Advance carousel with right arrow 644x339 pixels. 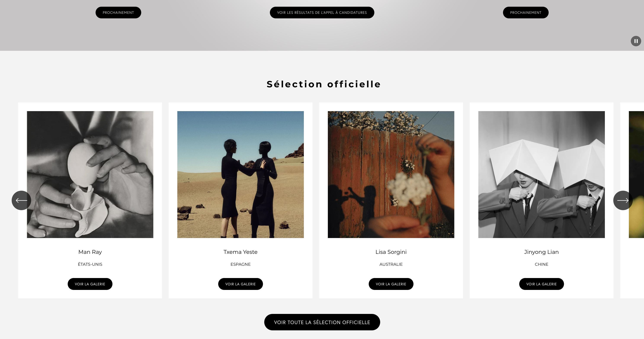click(623, 200)
